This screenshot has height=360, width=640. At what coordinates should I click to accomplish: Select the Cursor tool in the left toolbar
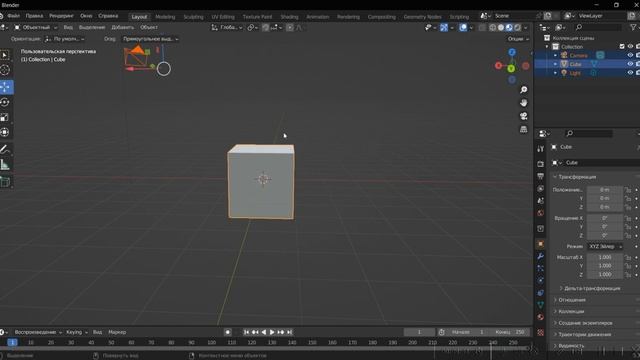tap(5, 70)
